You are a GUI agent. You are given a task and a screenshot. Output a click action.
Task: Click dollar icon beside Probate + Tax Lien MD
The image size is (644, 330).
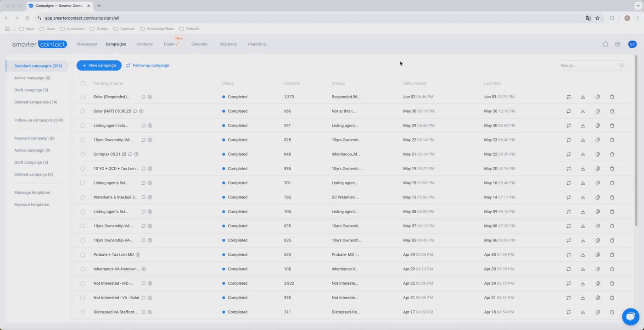click(x=138, y=255)
